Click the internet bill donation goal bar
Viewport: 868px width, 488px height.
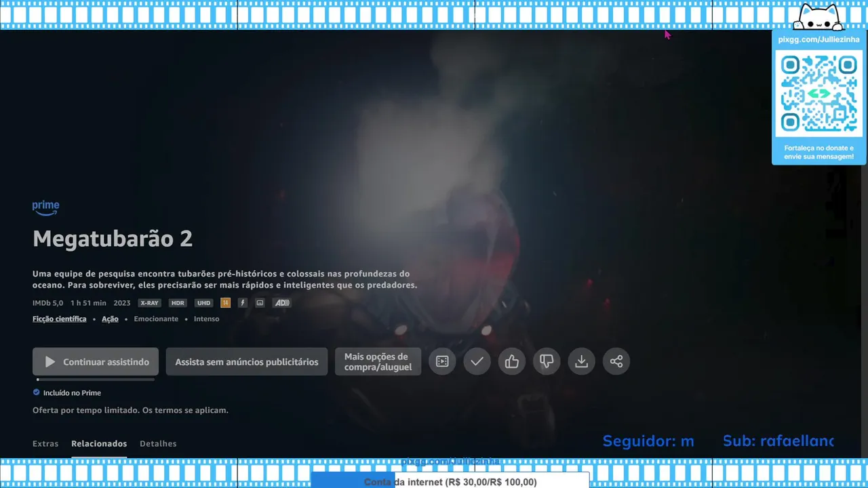450,481
